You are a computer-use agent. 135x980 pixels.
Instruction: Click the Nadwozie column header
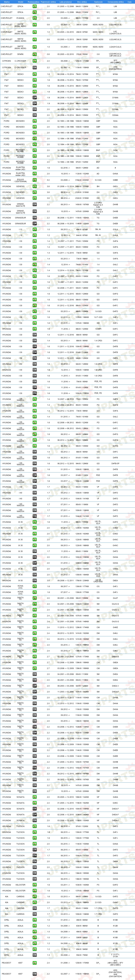point(98,2)
